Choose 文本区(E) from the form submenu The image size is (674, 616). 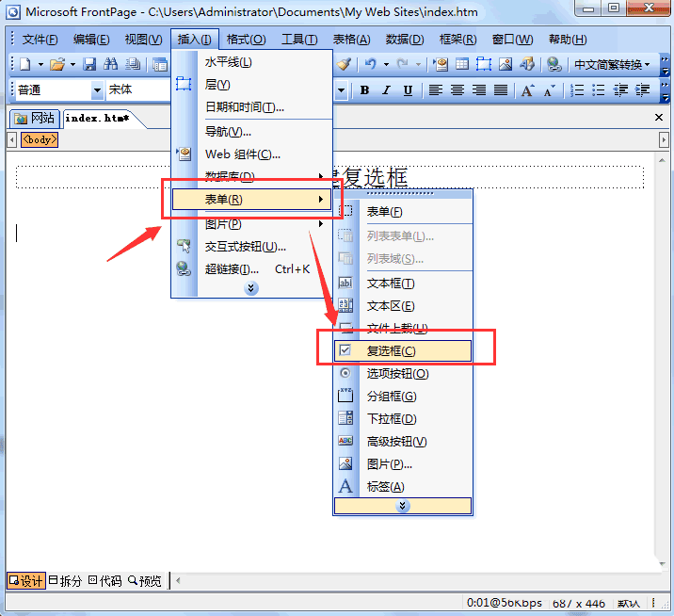(x=403, y=306)
